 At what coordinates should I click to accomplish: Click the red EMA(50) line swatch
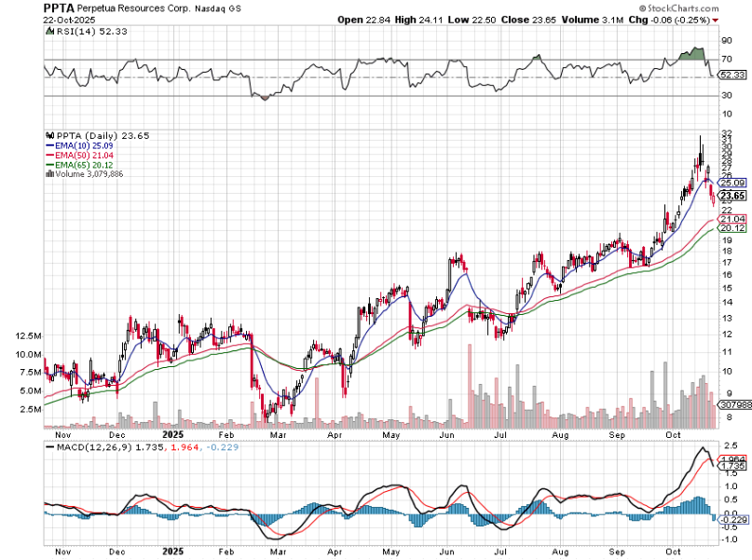50,156
